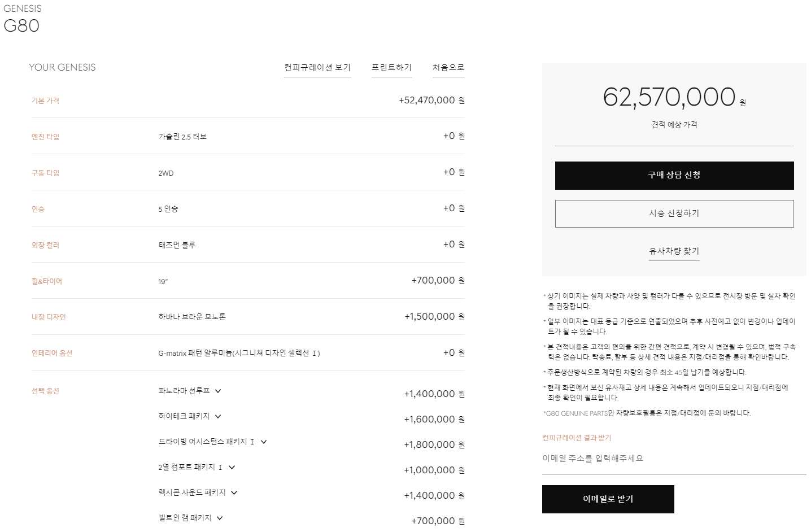The width and height of the screenshot is (811, 532).
Task: Click the 휠&타이어 label
Action: click(x=47, y=281)
